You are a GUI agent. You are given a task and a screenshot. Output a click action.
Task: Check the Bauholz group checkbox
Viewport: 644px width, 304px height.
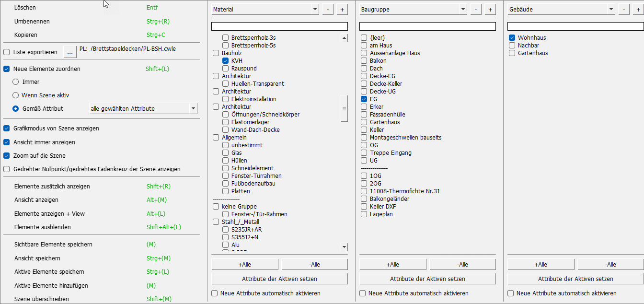point(216,53)
